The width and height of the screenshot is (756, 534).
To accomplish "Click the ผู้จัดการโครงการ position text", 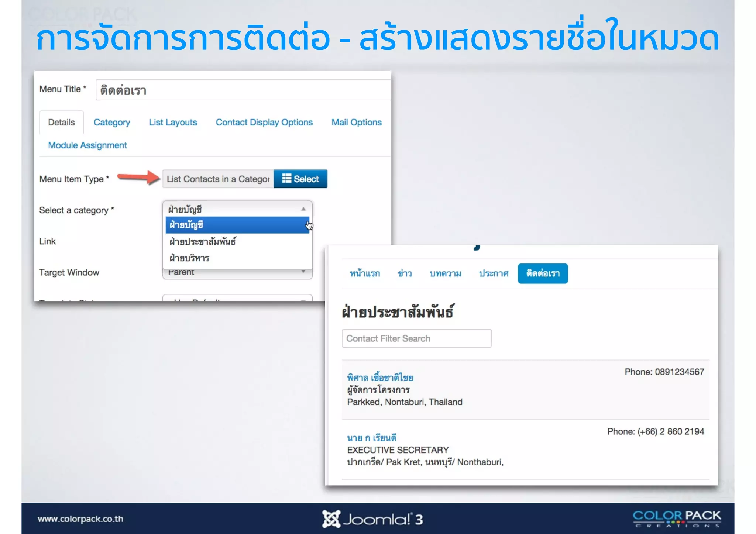I will (x=378, y=390).
